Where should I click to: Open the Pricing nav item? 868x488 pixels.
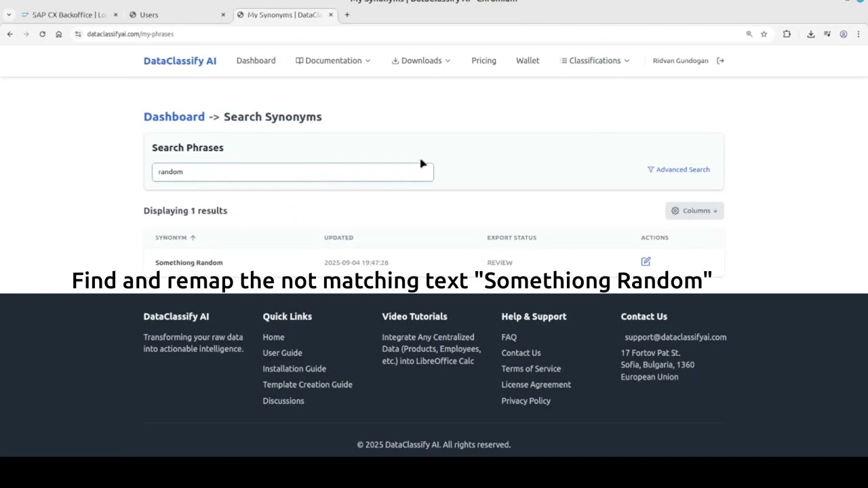coord(484,60)
